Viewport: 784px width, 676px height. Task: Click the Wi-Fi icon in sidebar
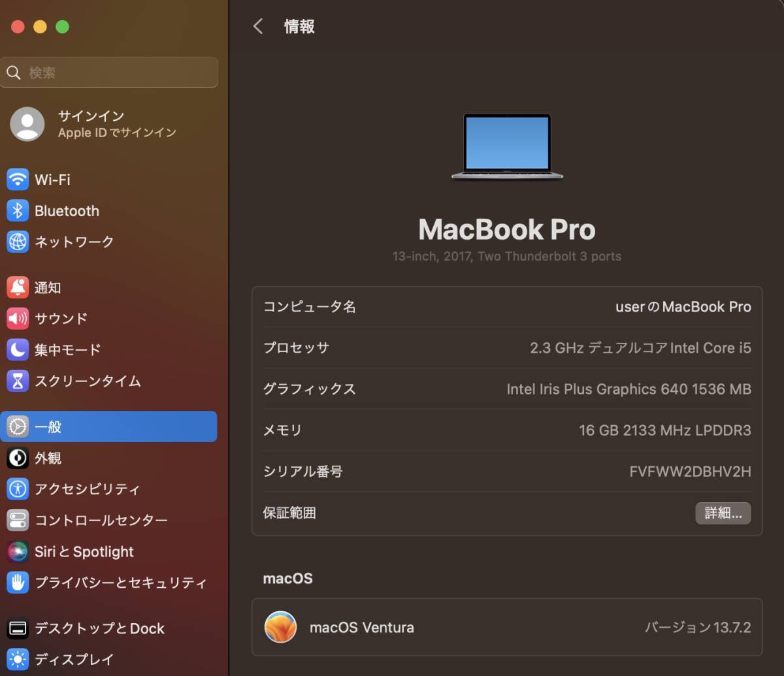(18, 179)
